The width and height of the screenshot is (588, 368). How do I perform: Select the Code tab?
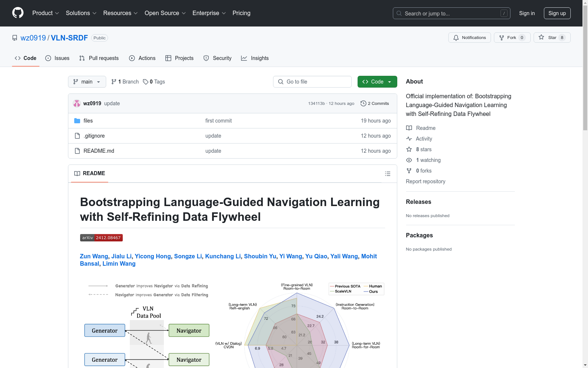[x=26, y=58]
